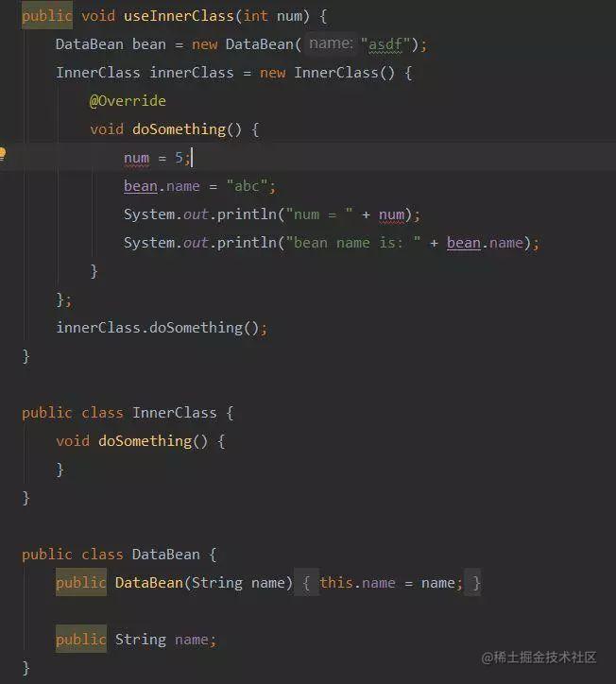The height and width of the screenshot is (684, 616).
Task: Click the yellow lightbulb quick-fix icon
Action: pos(2,154)
